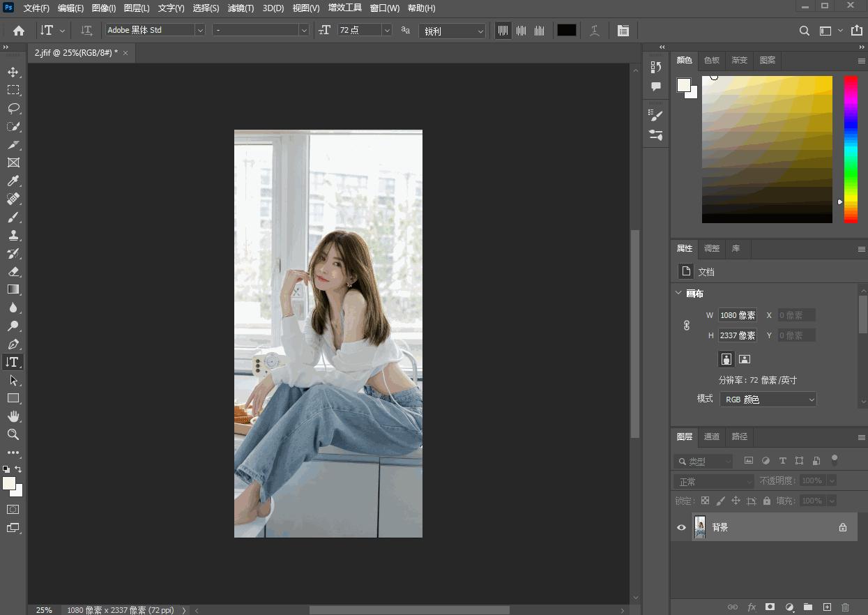
Task: Select the Lasso tool
Action: 13,108
